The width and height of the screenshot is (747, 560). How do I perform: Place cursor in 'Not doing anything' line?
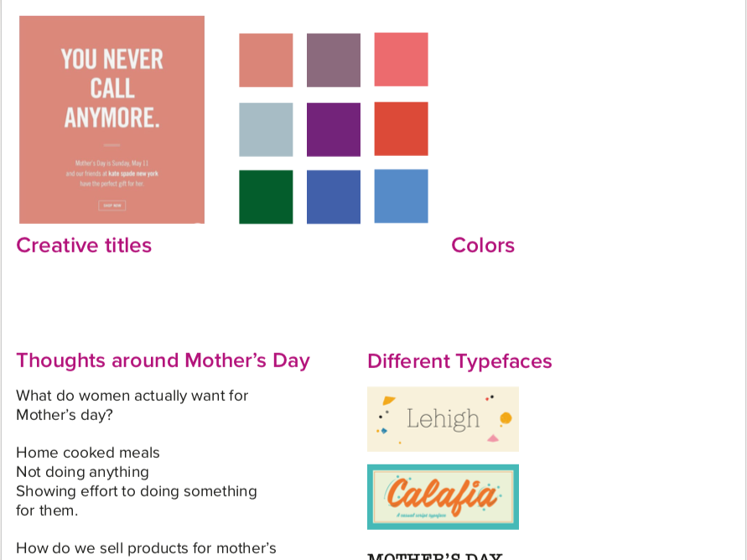click(x=82, y=472)
